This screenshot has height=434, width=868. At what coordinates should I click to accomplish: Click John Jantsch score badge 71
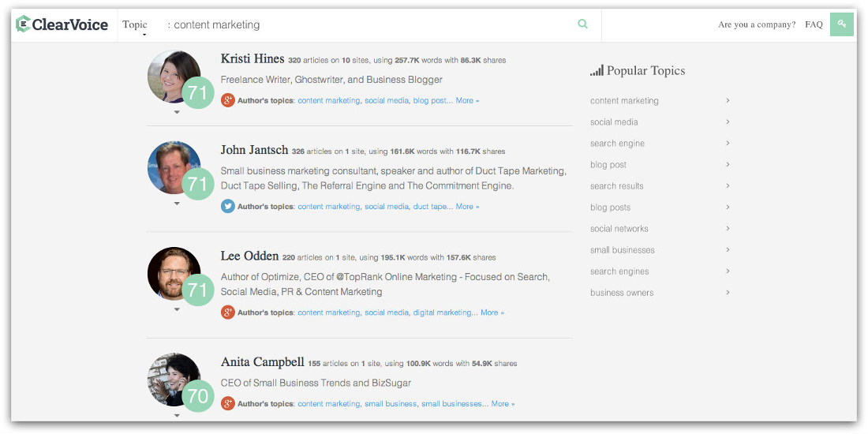tap(197, 184)
